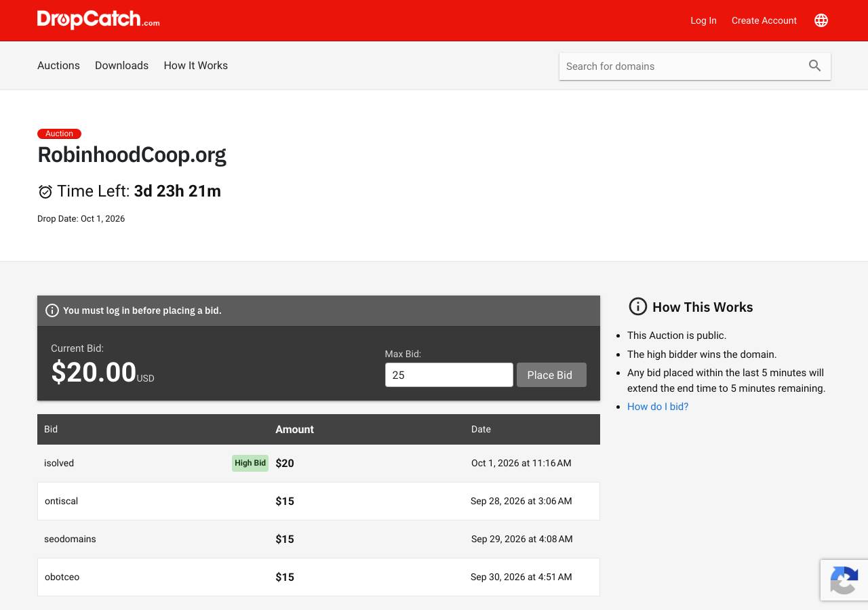Open the Downloads menu item
Image resolution: width=868 pixels, height=610 pixels.
[121, 65]
